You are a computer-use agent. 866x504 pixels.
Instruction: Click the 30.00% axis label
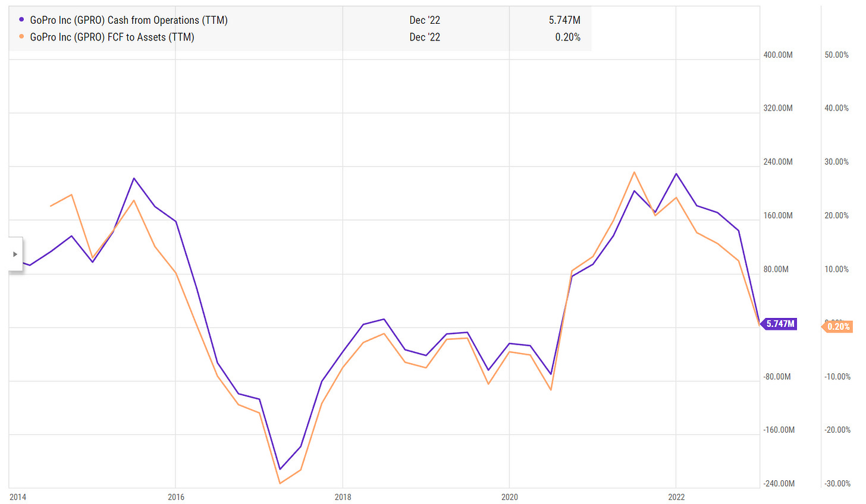click(x=837, y=162)
